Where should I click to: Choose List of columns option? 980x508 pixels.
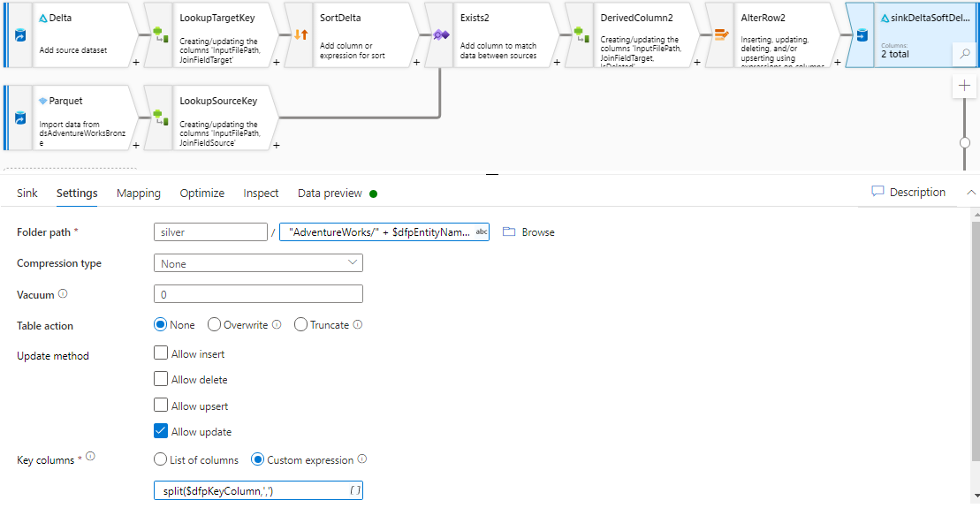click(x=161, y=459)
